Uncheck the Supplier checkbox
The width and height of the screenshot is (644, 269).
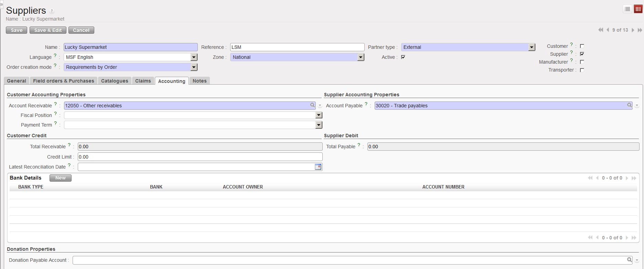[x=582, y=54]
